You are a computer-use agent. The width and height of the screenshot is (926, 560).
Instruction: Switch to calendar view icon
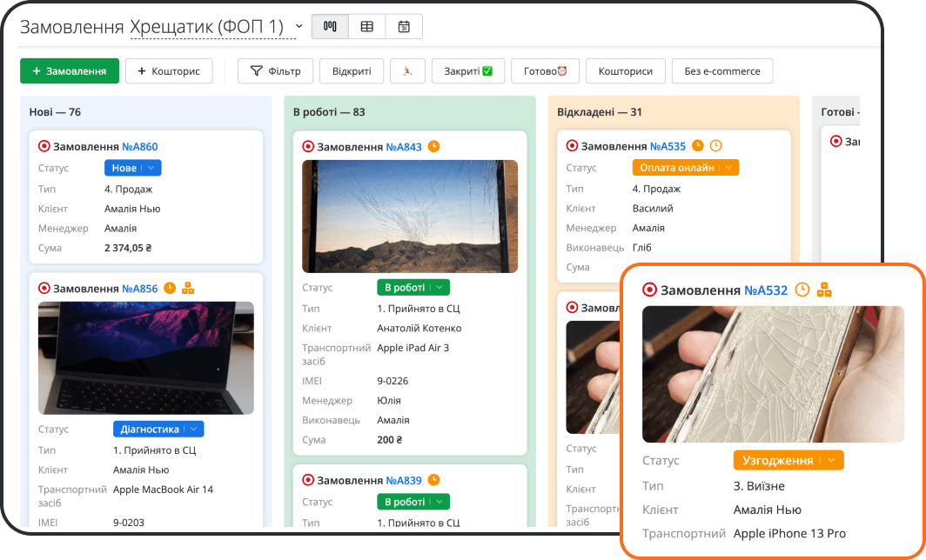pos(404,27)
